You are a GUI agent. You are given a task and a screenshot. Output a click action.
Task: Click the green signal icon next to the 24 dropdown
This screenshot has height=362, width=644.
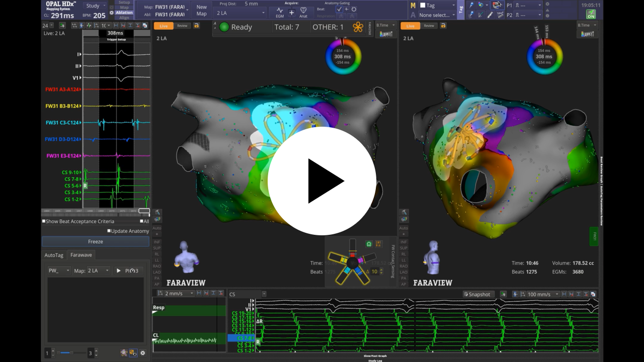pyautogui.click(x=62, y=25)
